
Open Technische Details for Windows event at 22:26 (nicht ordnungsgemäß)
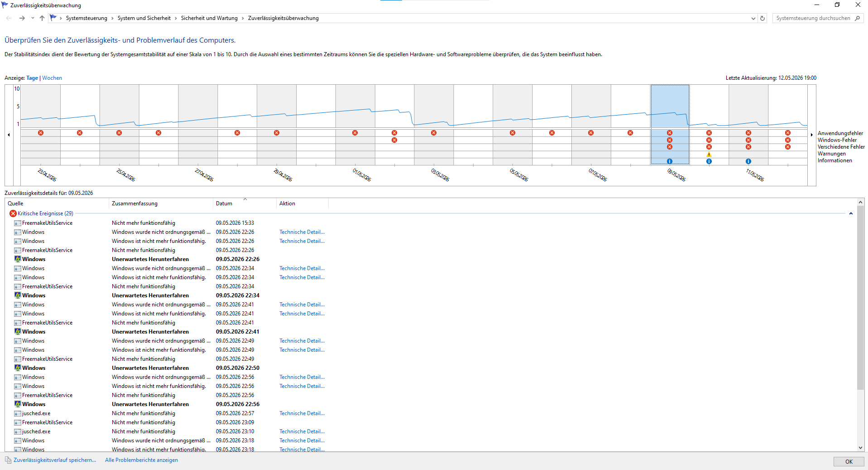pyautogui.click(x=302, y=232)
